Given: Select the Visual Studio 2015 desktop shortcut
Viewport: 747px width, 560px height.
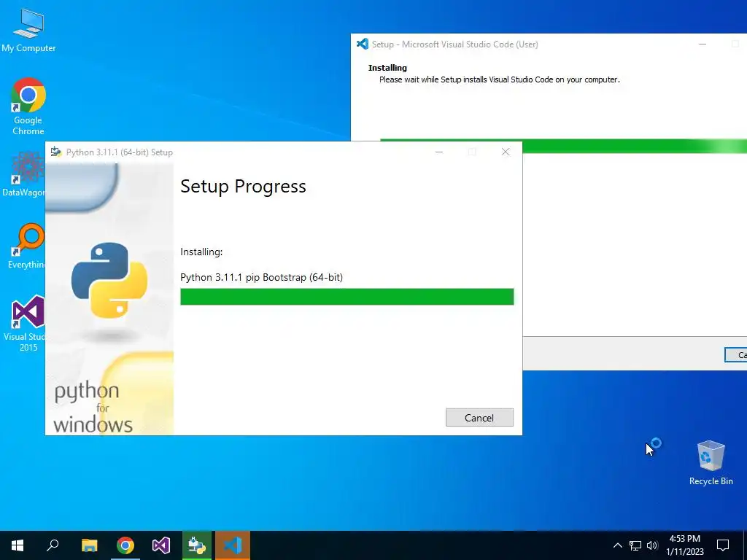Looking at the screenshot, I should click(x=24, y=323).
